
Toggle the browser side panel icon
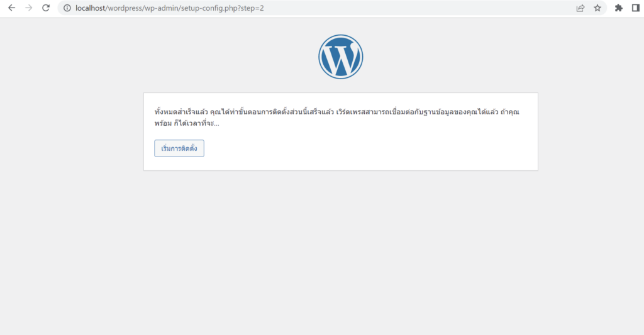[635, 8]
